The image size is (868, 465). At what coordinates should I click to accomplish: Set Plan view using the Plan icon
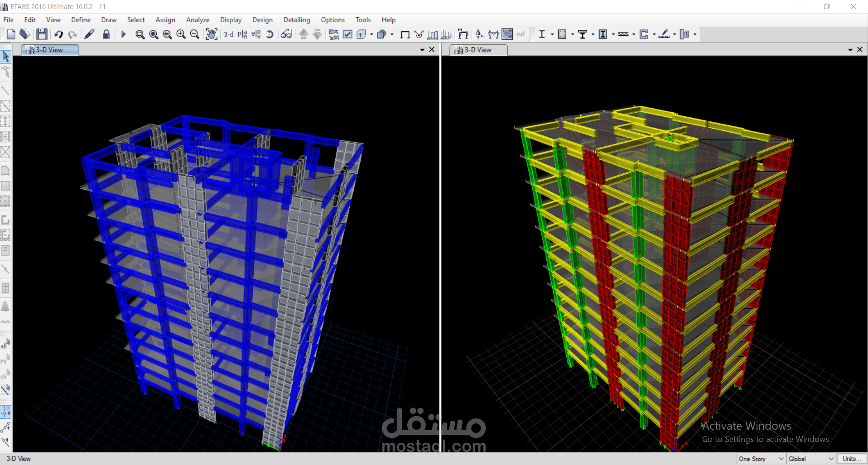[242, 34]
